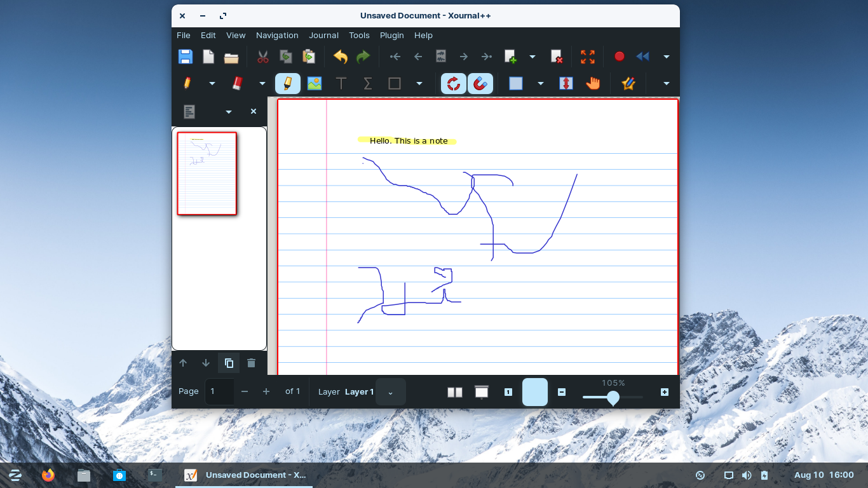Image resolution: width=868 pixels, height=488 pixels.
Task: Paste from clipboard icon
Action: coord(309,57)
